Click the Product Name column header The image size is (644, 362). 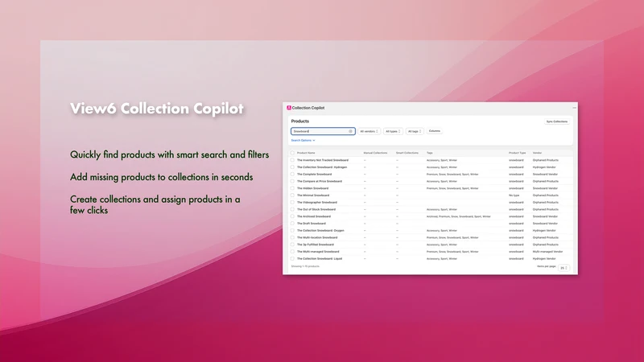tap(306, 153)
